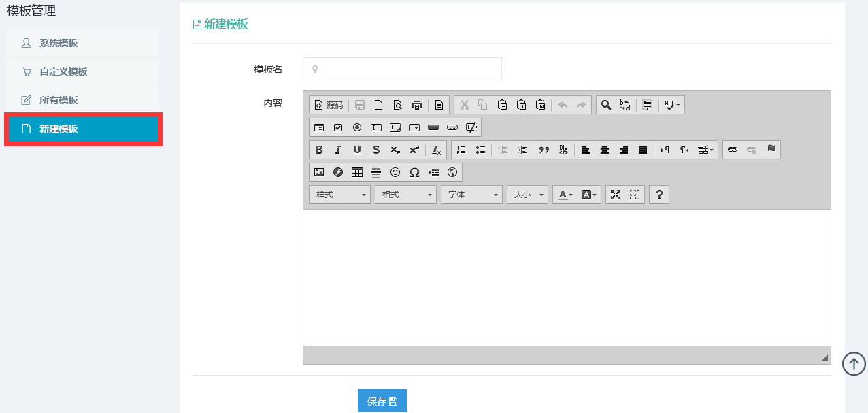Switch to 源码 source view
The height and width of the screenshot is (413, 868).
329,105
